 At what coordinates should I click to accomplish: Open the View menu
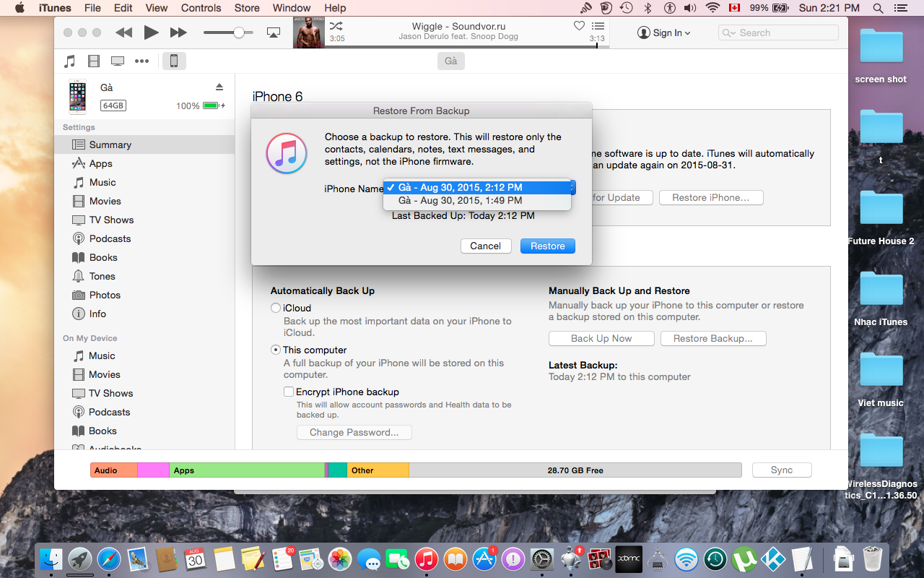click(x=157, y=8)
